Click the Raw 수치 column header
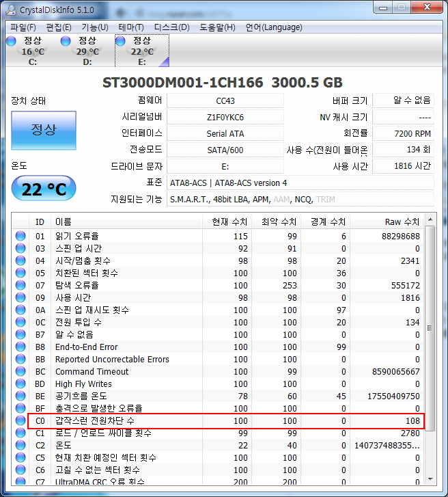 [x=387, y=222]
